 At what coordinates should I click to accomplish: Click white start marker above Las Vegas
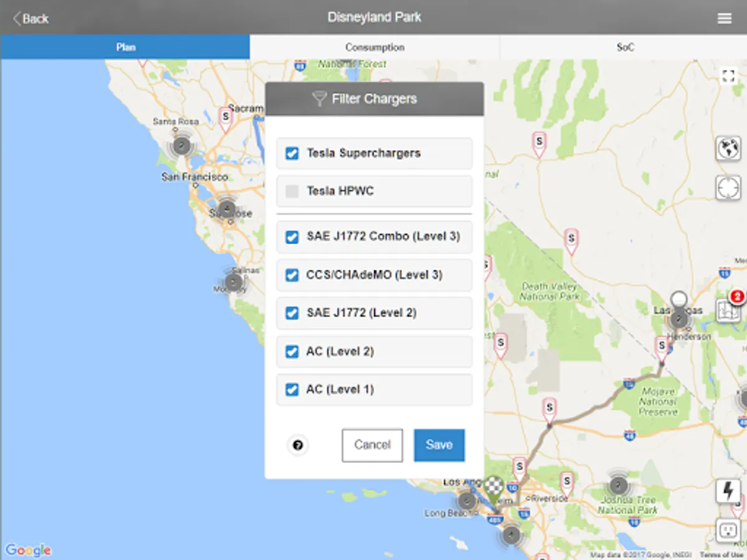tap(679, 299)
